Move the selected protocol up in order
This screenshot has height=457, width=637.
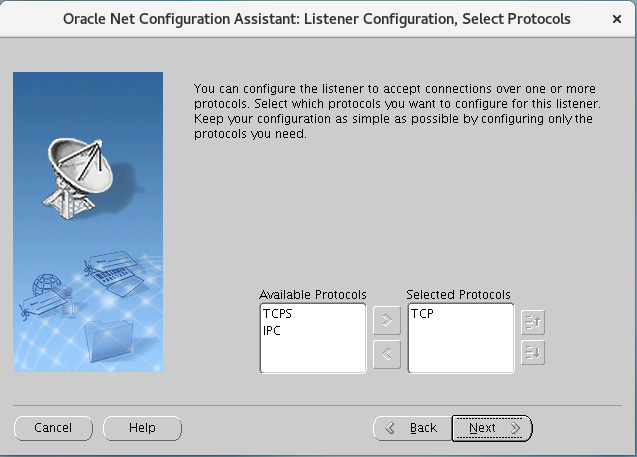coord(533,323)
